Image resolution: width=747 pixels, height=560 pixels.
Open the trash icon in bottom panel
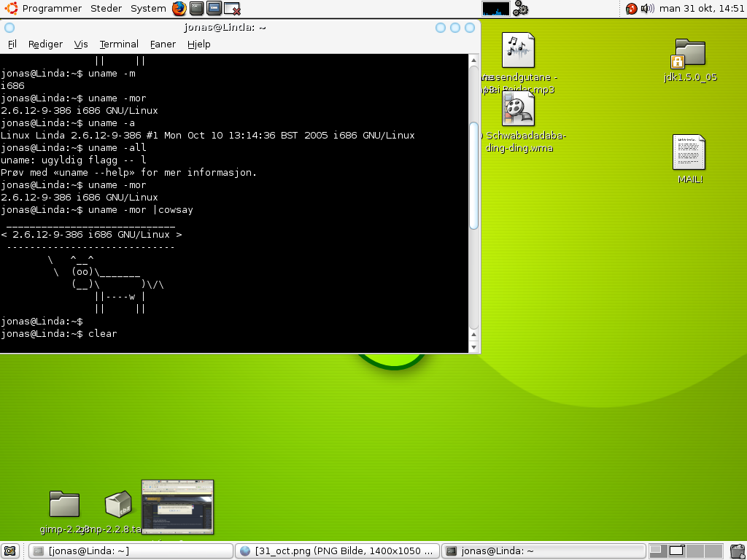[x=737, y=551]
